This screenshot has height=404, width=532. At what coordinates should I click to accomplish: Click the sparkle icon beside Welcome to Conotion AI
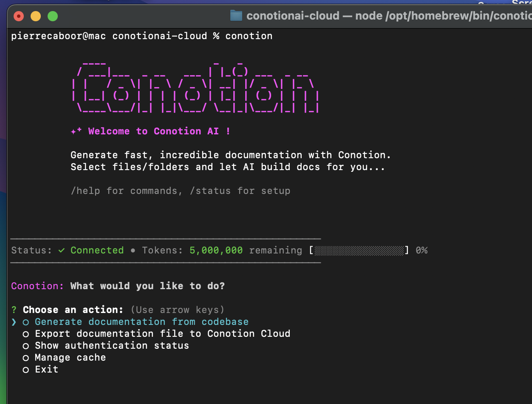76,131
